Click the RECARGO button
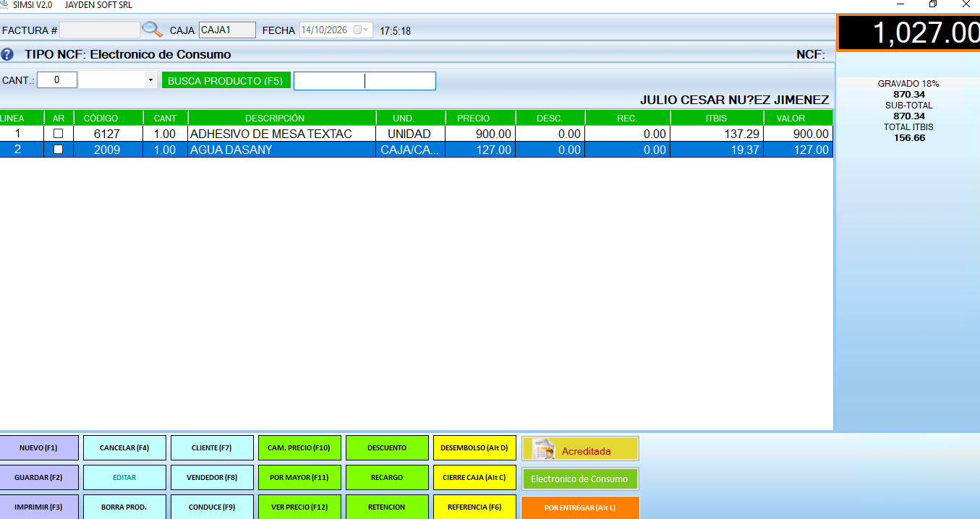The width and height of the screenshot is (980, 519). point(387,478)
